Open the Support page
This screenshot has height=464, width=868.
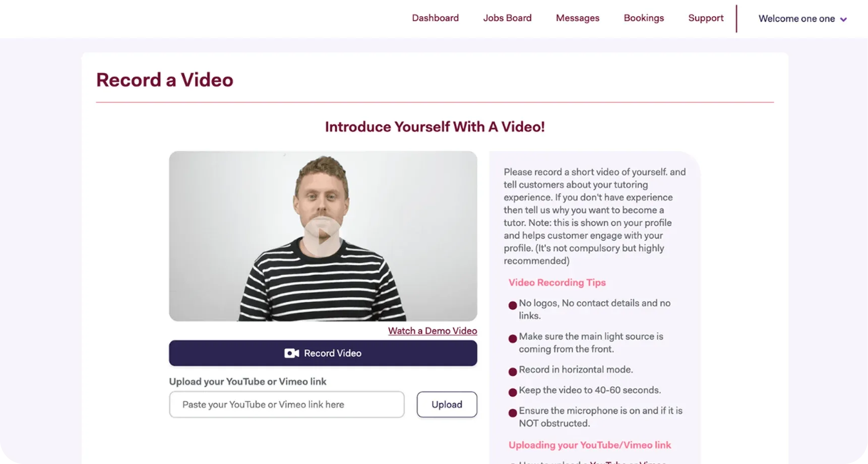(705, 18)
